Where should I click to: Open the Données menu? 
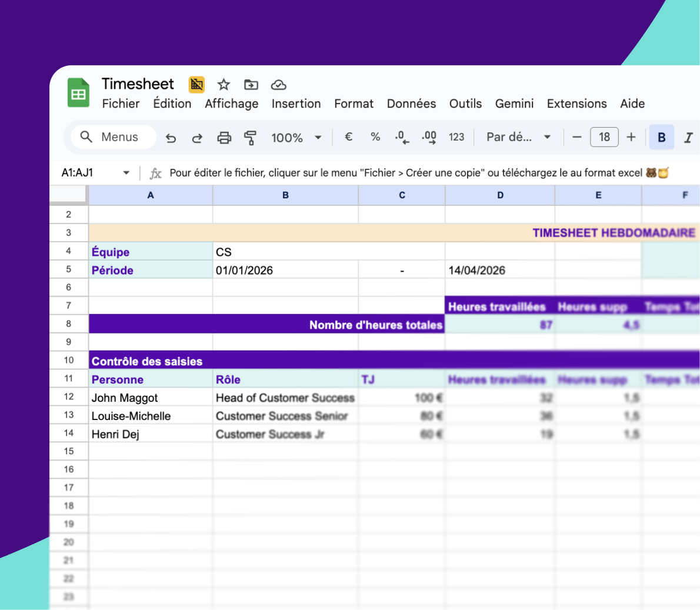click(x=411, y=104)
